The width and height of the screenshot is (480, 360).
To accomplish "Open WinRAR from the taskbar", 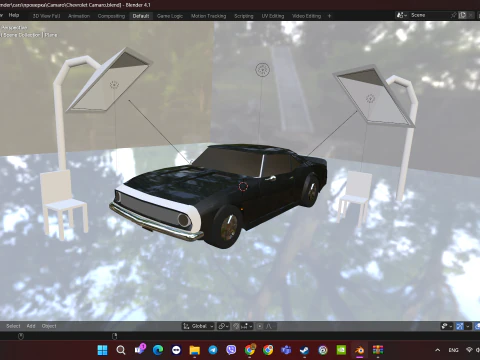I will pyautogui.click(x=378, y=350).
